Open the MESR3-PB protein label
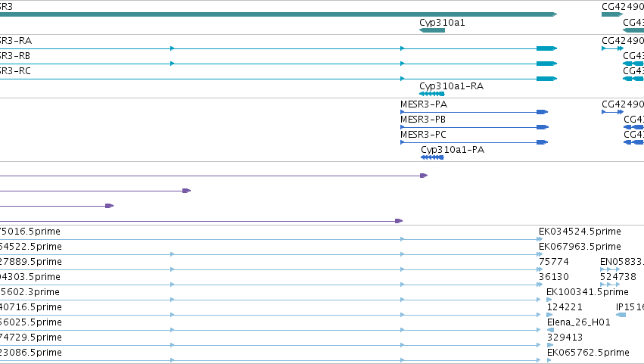 tap(423, 120)
